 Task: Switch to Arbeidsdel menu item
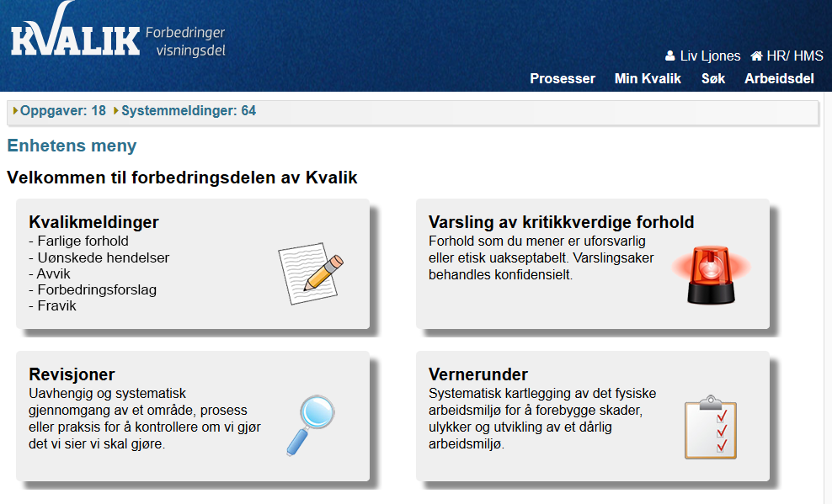pos(779,78)
